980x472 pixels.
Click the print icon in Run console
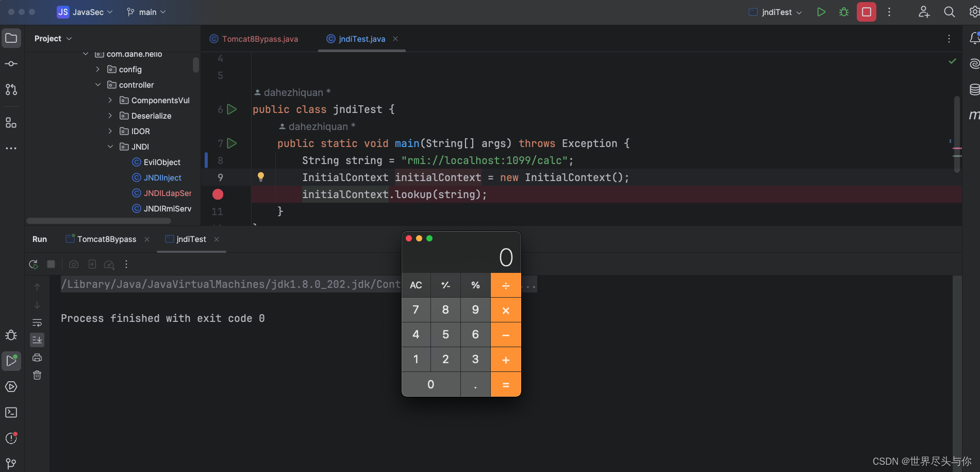pyautogui.click(x=37, y=357)
